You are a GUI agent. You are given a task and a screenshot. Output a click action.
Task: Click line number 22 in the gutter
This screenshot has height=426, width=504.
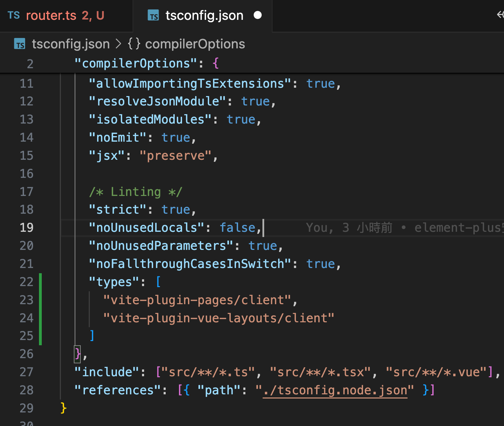point(26,282)
